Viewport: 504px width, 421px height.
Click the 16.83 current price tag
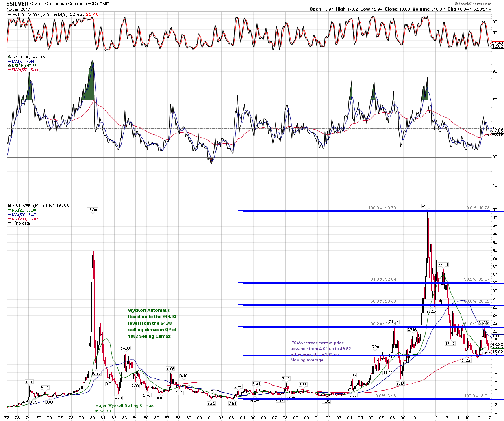point(497,345)
